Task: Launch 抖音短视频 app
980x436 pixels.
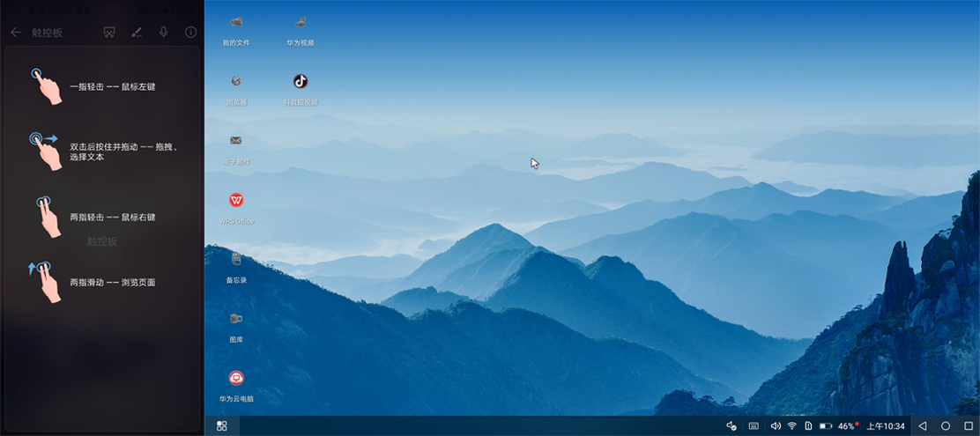Action: pyautogui.click(x=300, y=82)
